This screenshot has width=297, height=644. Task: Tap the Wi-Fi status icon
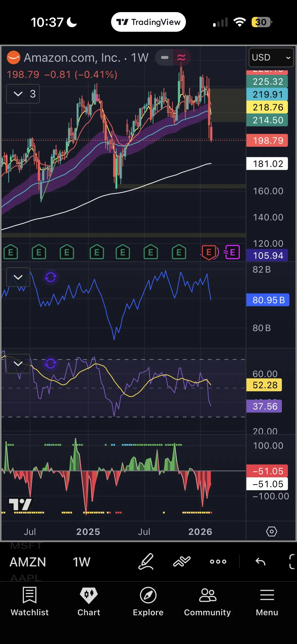(240, 22)
